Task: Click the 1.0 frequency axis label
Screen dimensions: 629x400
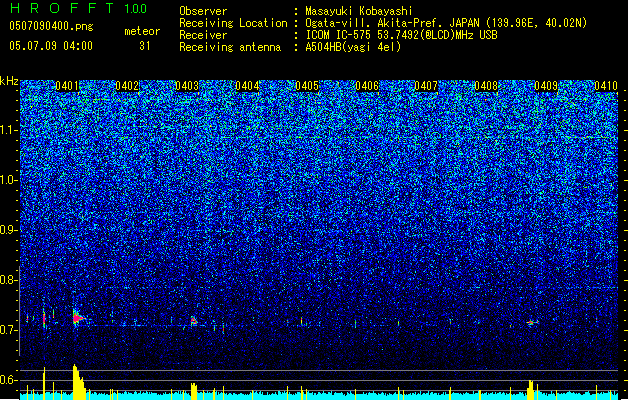Action: tap(8, 180)
